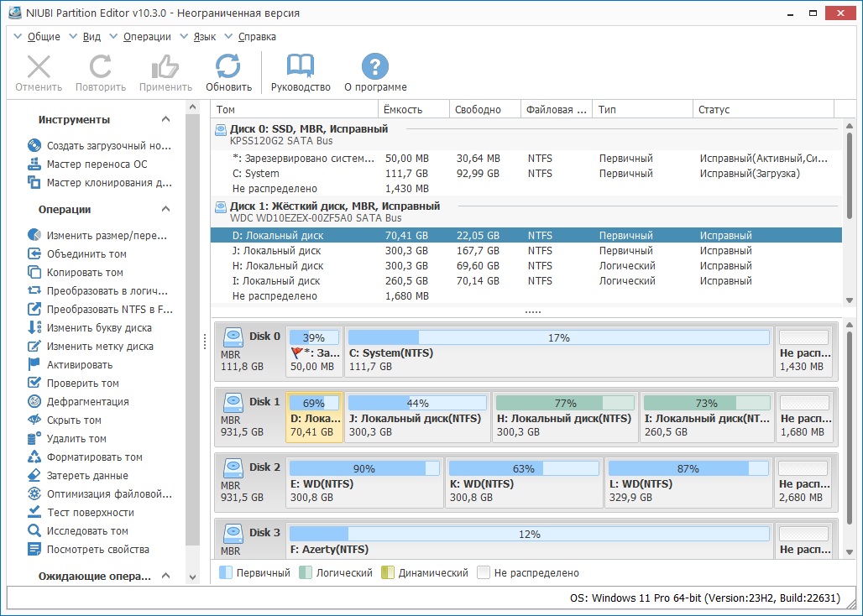Click Тест поверхности in sidebar

point(90,513)
